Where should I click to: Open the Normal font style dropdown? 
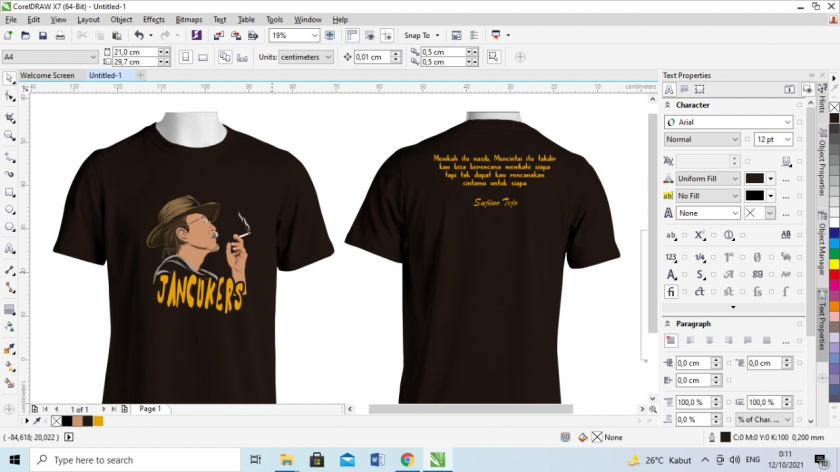click(735, 139)
